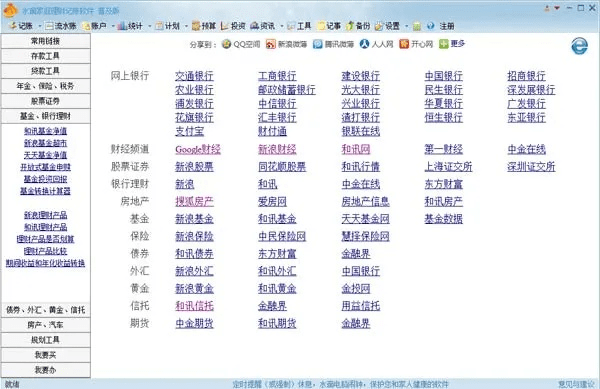Click the green 更多 plus icon
Image resolution: width=600 pixels, height=389 pixels.
443,44
